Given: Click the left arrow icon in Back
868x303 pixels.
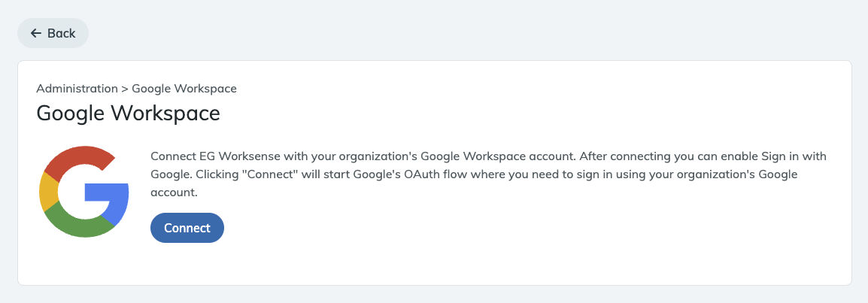Looking at the screenshot, I should (35, 33).
